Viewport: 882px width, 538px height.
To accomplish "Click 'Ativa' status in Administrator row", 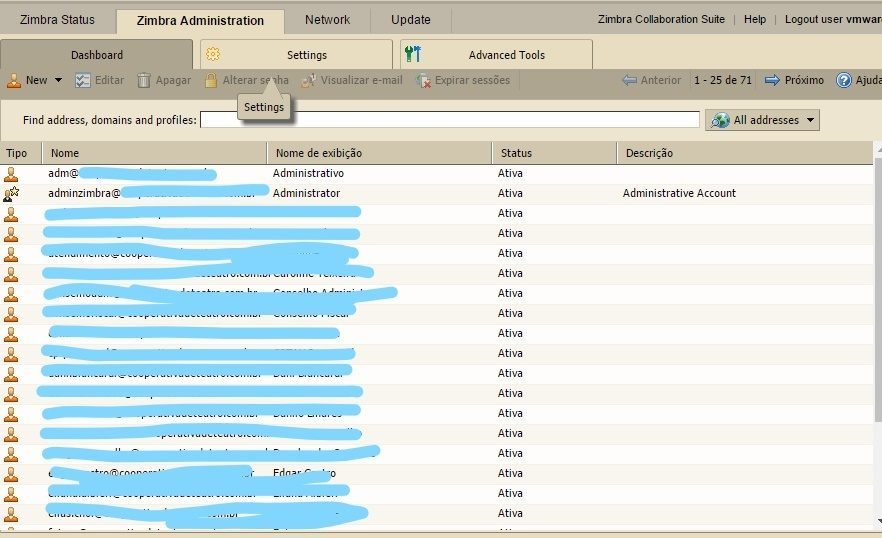I will (x=510, y=193).
